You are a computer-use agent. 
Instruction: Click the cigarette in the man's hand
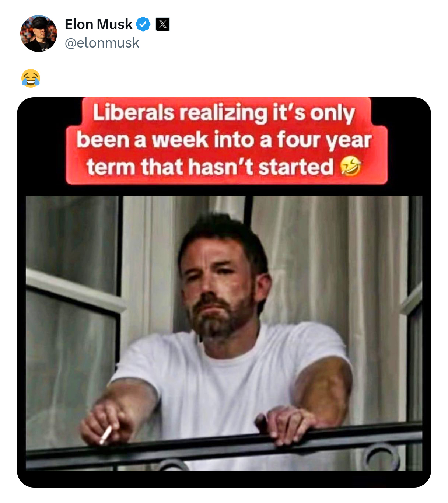[x=106, y=434]
